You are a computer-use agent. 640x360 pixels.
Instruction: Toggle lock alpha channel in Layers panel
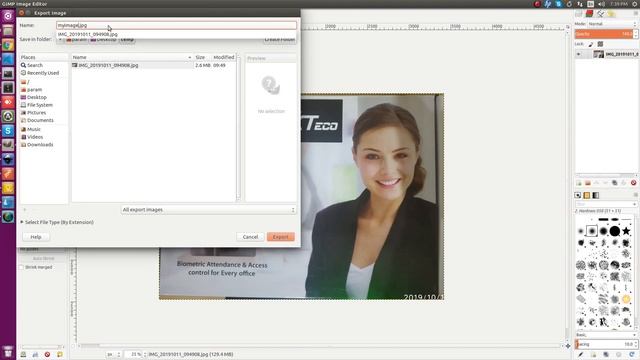pos(600,44)
